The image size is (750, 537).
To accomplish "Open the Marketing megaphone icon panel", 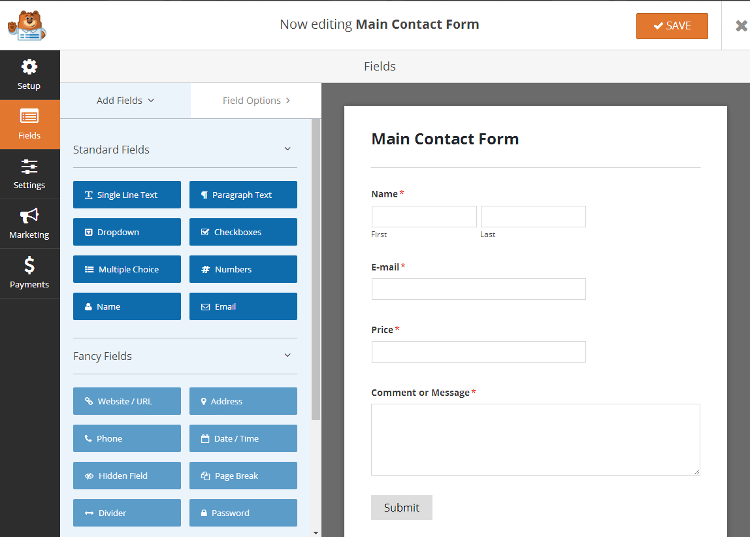I will point(29,224).
